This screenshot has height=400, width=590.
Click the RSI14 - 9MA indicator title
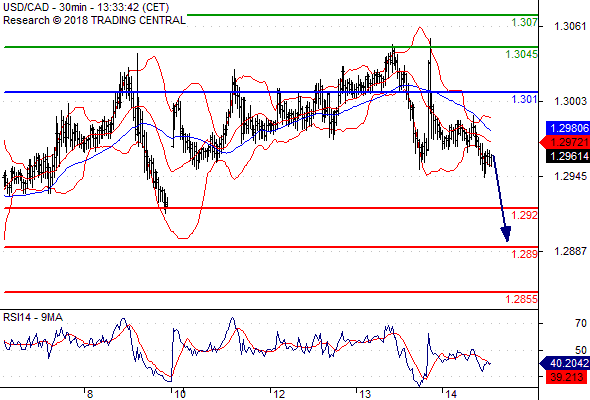[x=33, y=318]
